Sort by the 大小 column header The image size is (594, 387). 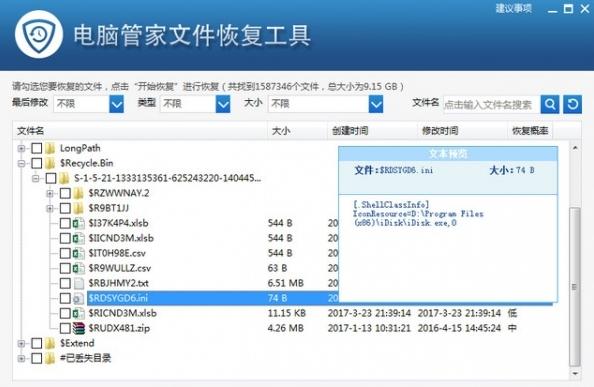click(297, 131)
